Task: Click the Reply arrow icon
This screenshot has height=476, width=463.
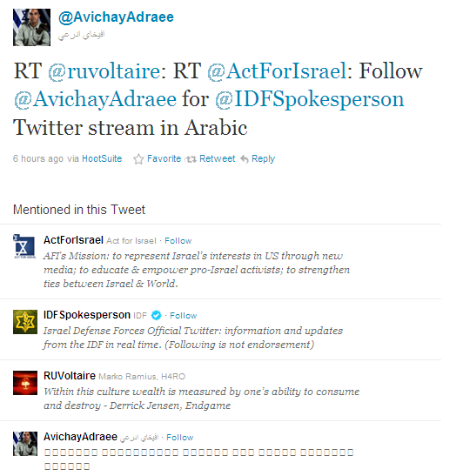Action: point(245,158)
